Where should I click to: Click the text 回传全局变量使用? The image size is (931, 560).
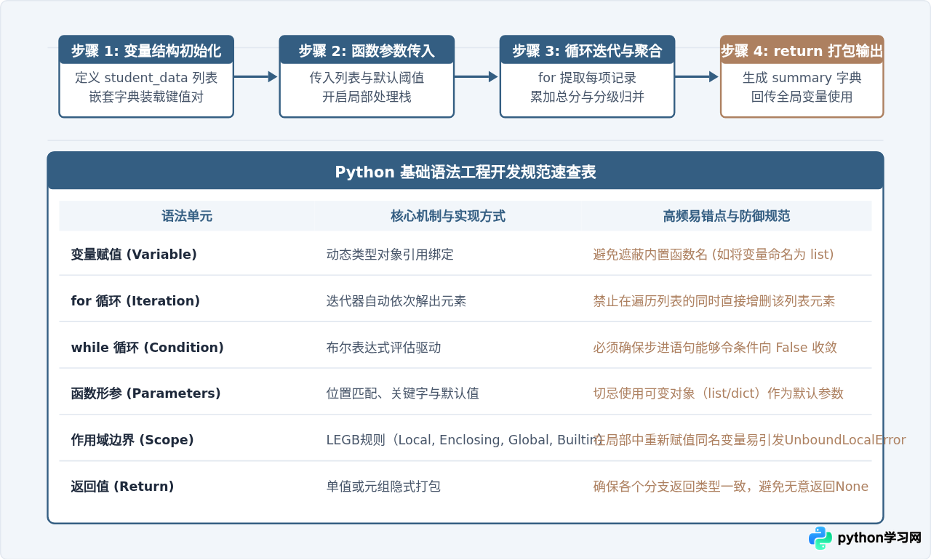coord(802,97)
